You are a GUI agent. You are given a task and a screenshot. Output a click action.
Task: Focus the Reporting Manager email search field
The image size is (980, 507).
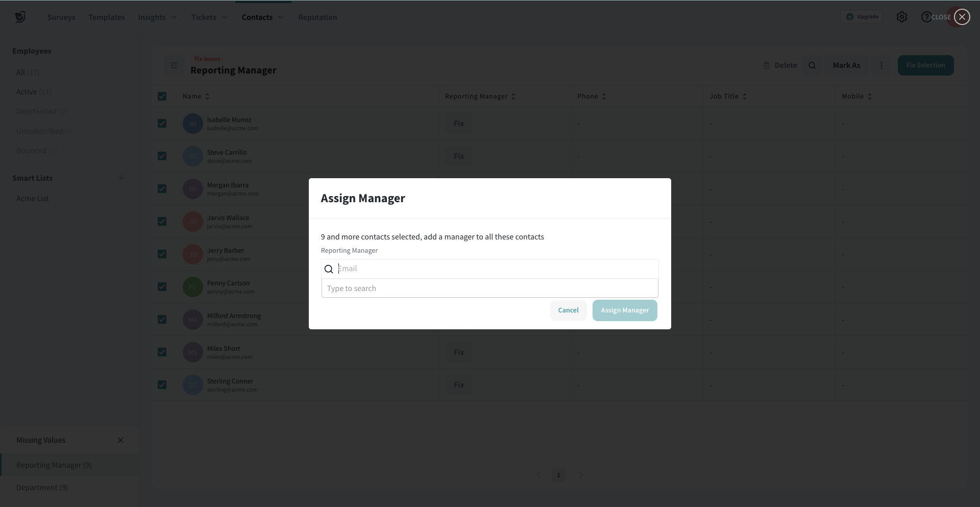pyautogui.click(x=495, y=269)
